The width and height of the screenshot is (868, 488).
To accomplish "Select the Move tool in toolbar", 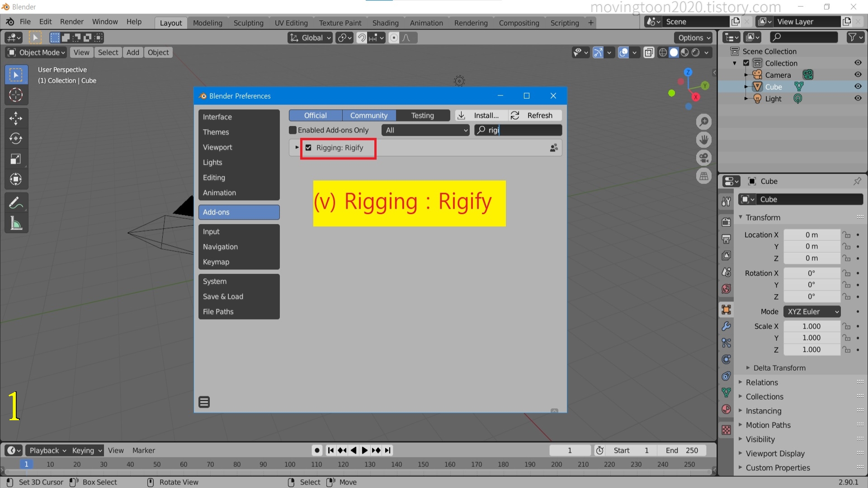I will click(16, 118).
